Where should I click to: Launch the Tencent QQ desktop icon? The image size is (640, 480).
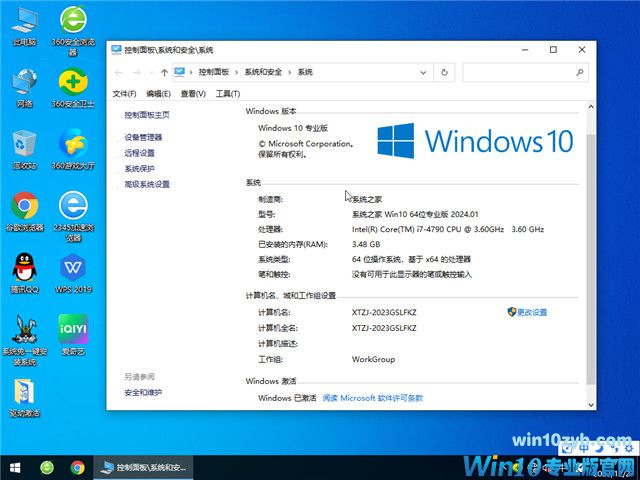tap(24, 273)
